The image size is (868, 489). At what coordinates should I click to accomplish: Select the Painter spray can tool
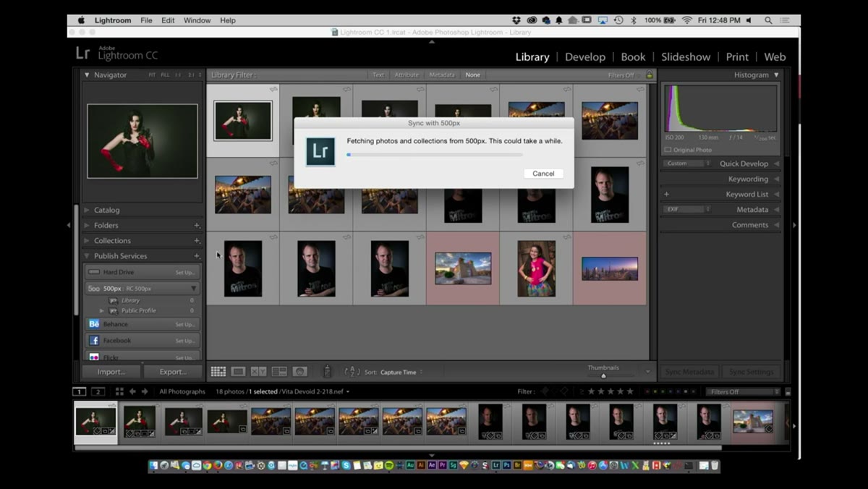coord(327,371)
